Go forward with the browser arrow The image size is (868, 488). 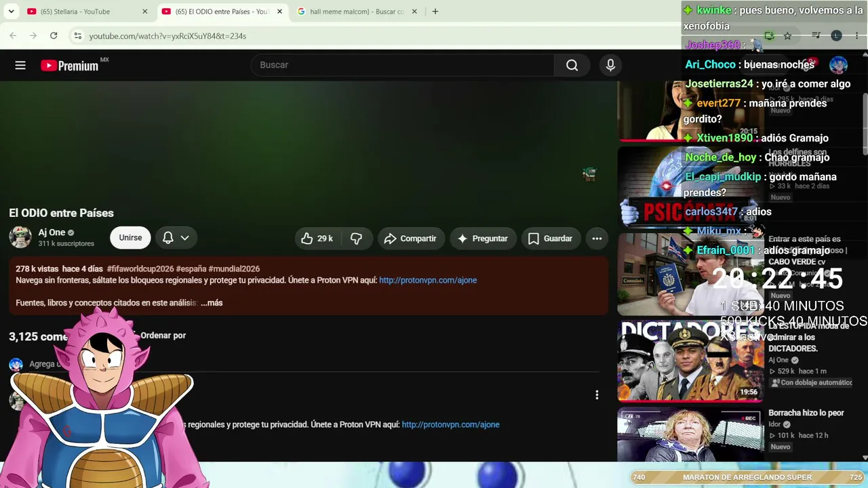(33, 36)
